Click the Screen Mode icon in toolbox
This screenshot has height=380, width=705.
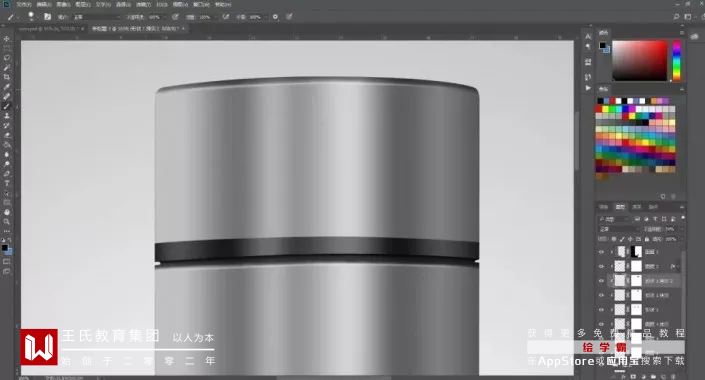coord(7,271)
